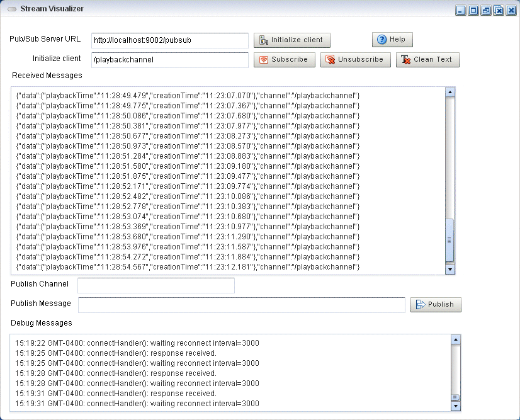Click the message with creationTime 11:23:10.383
Image resolution: width=520 pixels, height=420 pixels.
188,207
